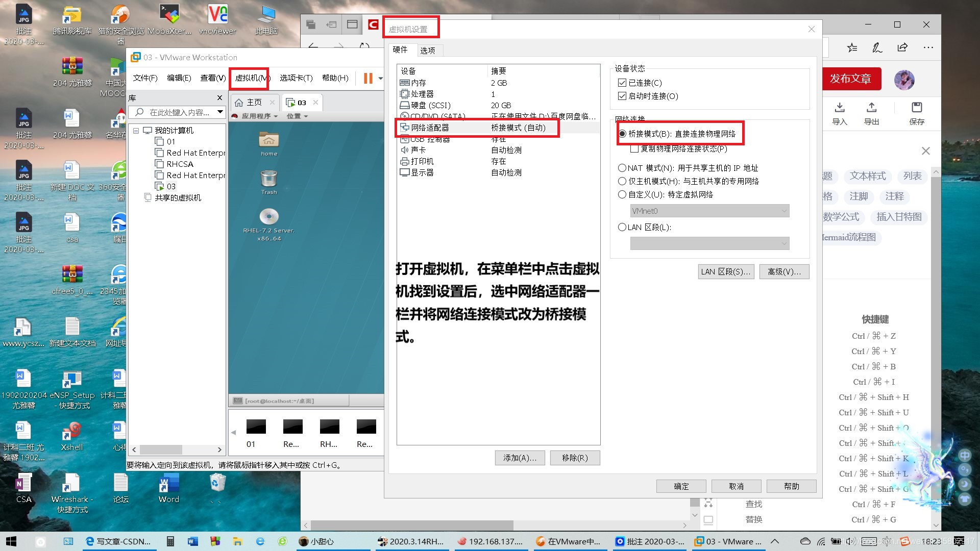
Task: Open the LAN 区段 dropdown list
Action: [710, 243]
